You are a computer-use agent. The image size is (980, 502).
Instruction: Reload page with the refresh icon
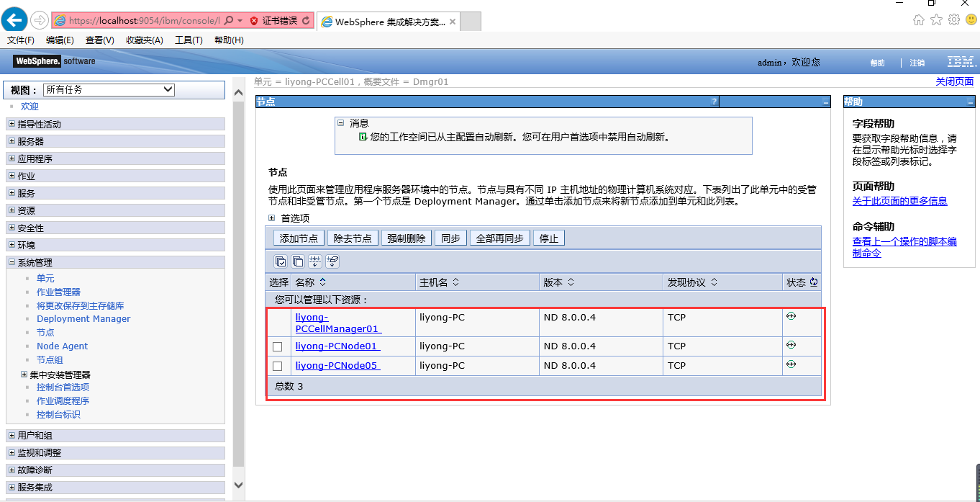click(x=307, y=21)
